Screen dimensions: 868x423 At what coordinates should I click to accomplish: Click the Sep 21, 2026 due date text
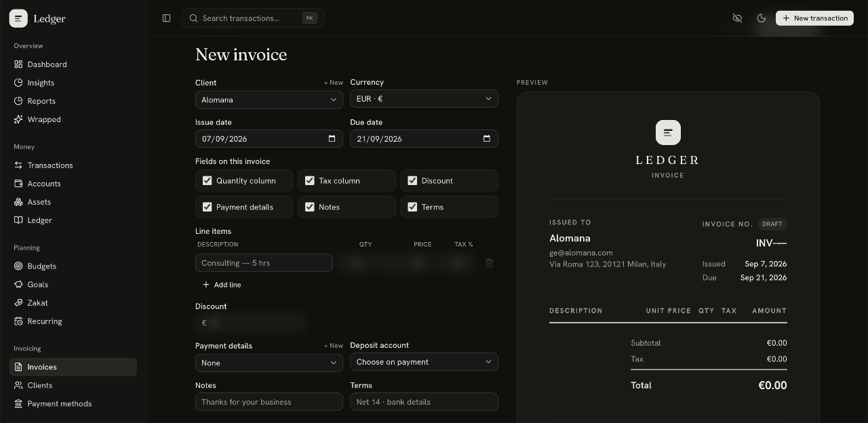coord(764,278)
